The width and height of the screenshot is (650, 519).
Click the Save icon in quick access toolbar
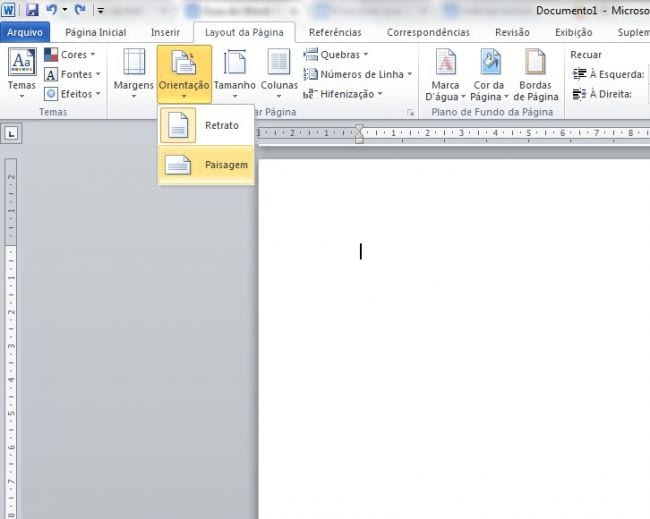pos(32,10)
